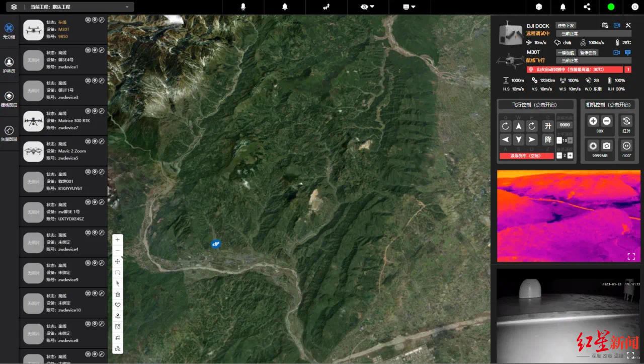
Task: Expand the thermal infrared video feed fullscreen
Action: (x=631, y=256)
